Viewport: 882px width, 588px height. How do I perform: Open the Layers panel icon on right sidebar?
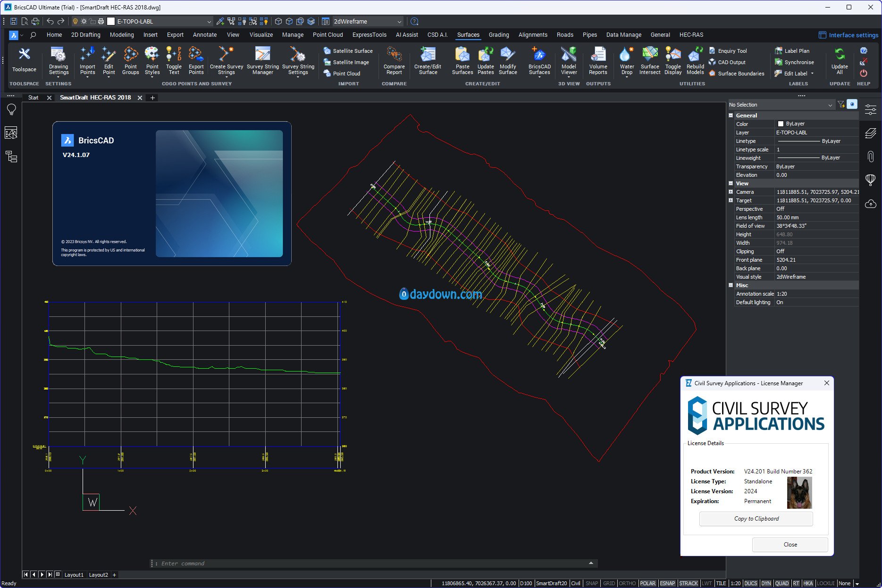pos(871,133)
